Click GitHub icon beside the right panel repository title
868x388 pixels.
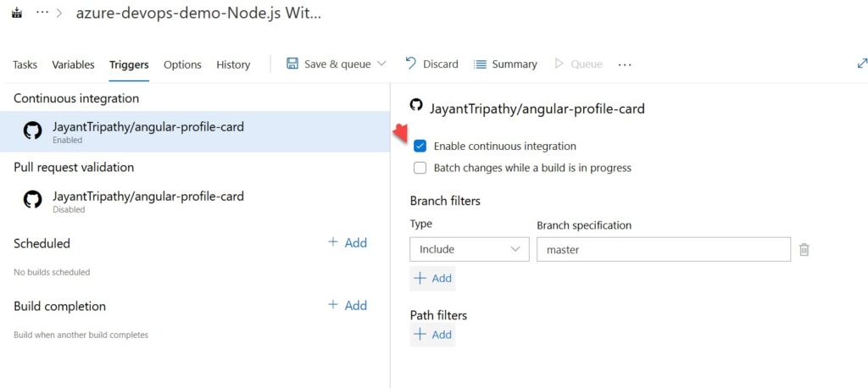[415, 104]
